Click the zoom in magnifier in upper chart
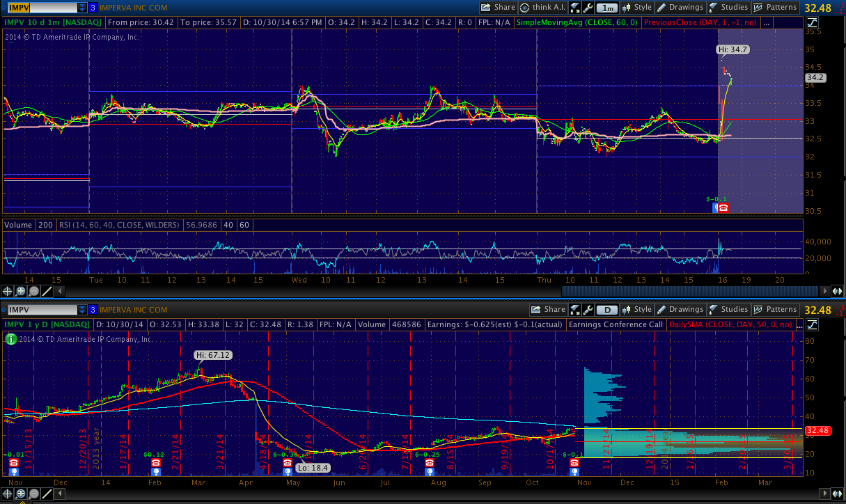 [21, 291]
